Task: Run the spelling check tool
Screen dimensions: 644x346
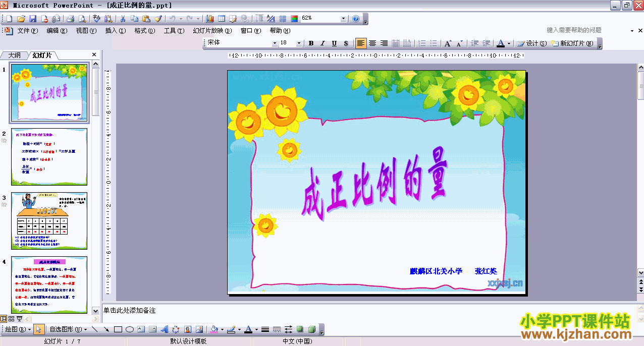Action: (97, 19)
